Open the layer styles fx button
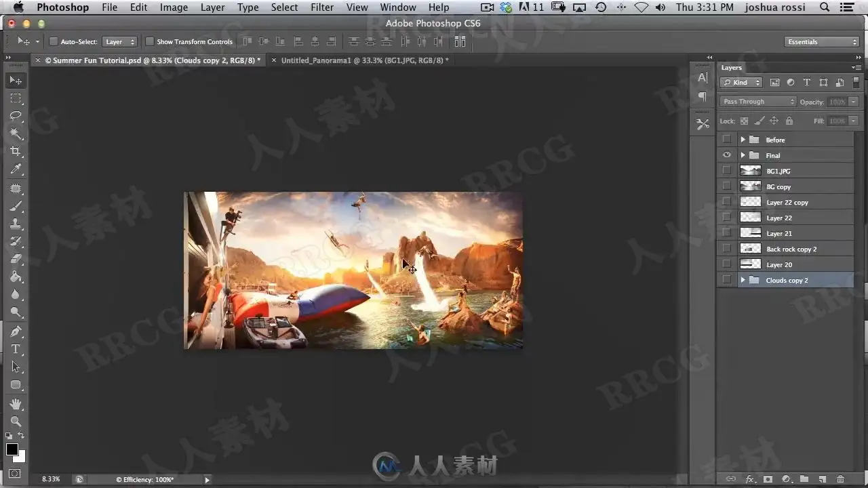Screen dimensions: 868x488 (x=750, y=479)
